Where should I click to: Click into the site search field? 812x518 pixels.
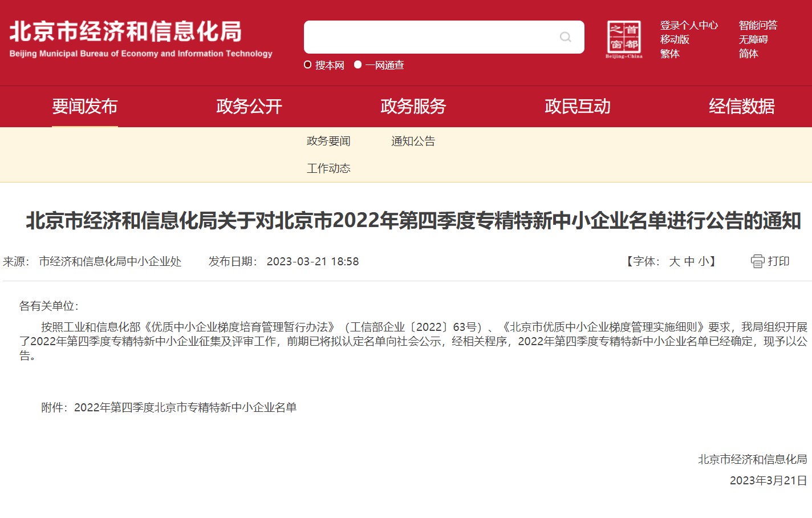point(431,37)
